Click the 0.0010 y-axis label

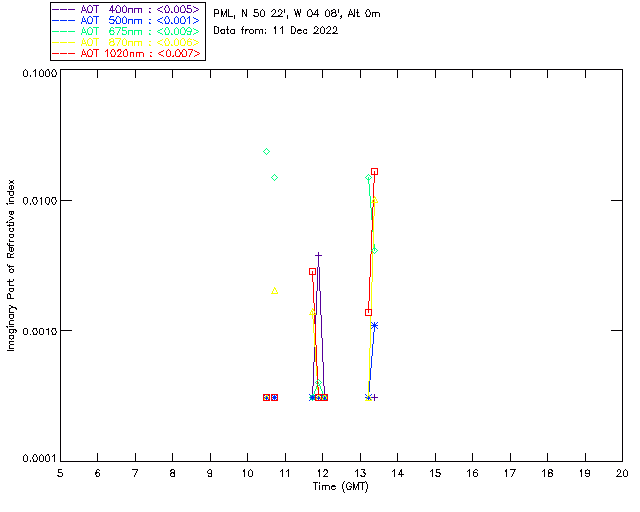pos(39,331)
